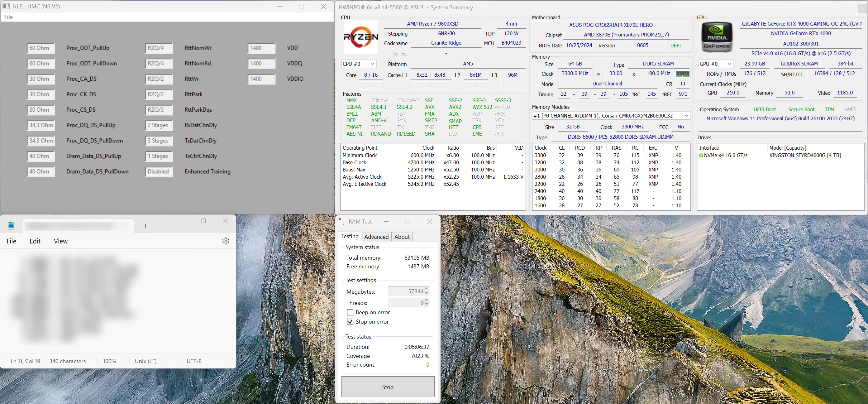Open Notepad settings gear
Image resolution: width=868 pixels, height=404 pixels.
pyautogui.click(x=226, y=241)
